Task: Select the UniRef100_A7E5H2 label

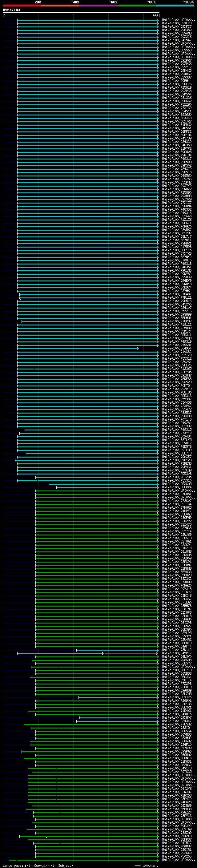Action: [176, 725]
